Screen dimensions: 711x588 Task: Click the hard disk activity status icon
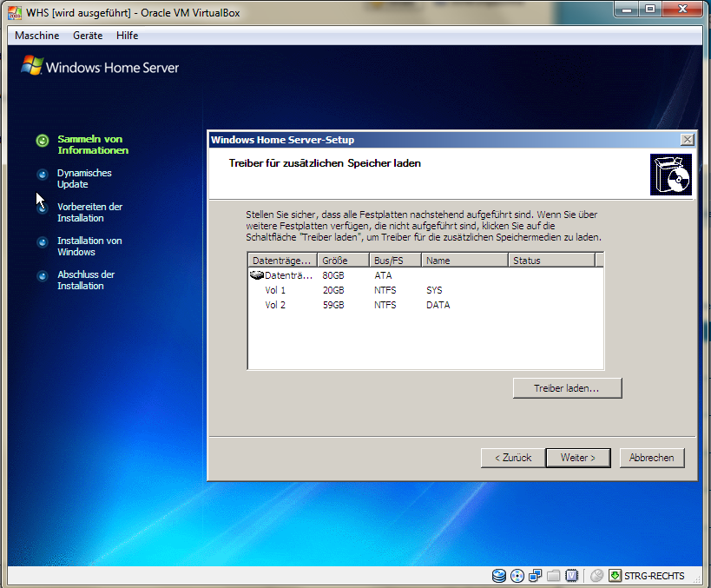point(499,576)
